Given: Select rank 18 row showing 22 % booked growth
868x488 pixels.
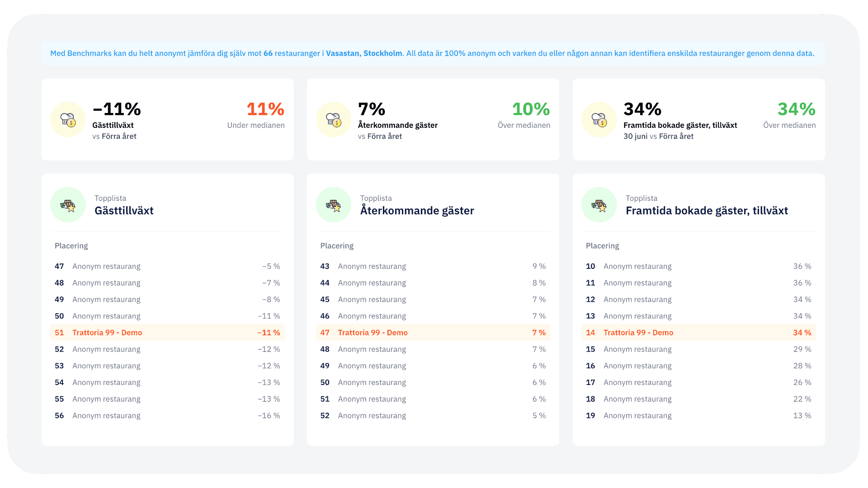Looking at the screenshot, I should (698, 399).
